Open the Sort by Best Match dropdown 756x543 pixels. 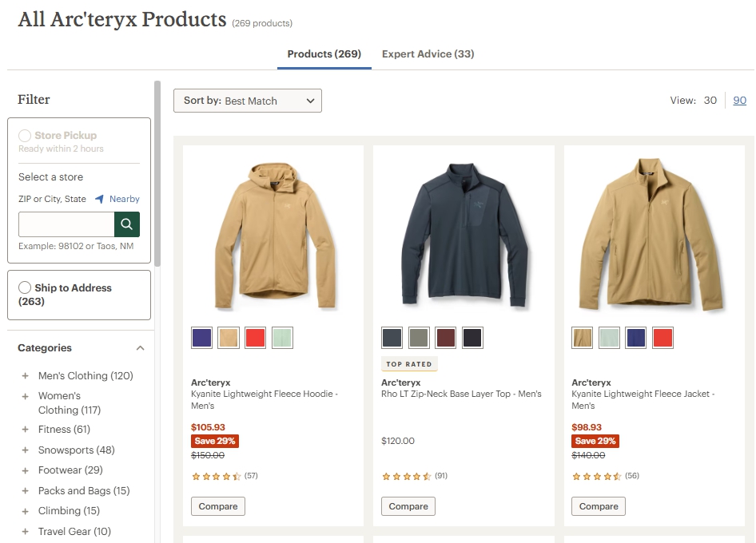[x=248, y=101]
